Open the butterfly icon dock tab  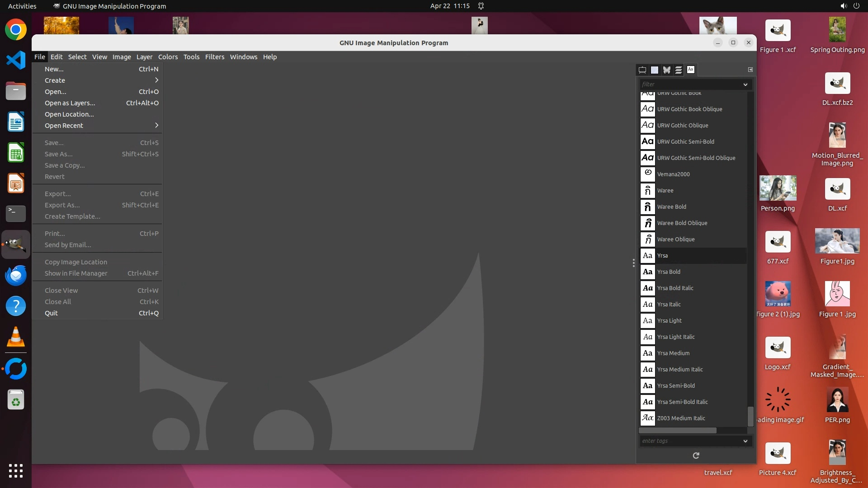click(x=666, y=70)
